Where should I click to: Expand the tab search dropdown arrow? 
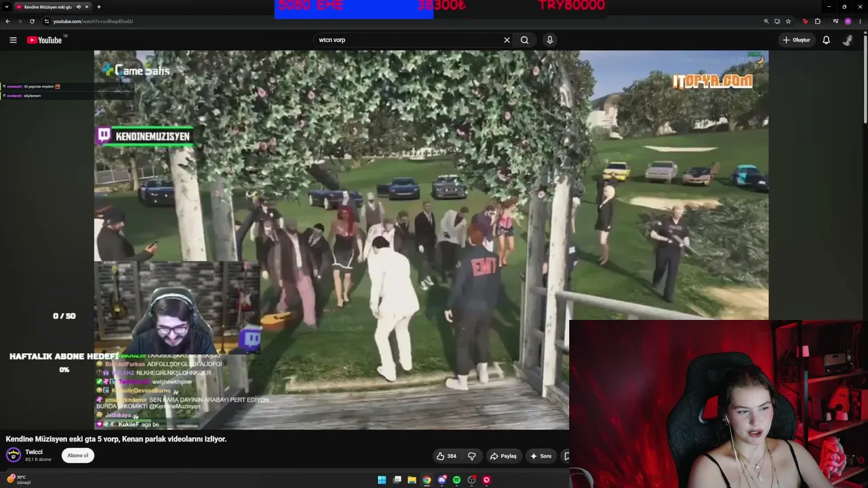pos(6,7)
